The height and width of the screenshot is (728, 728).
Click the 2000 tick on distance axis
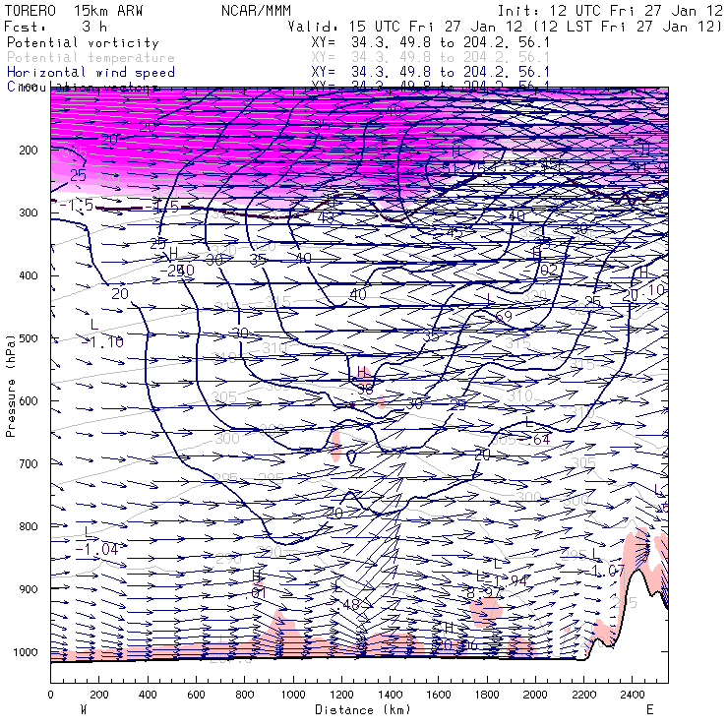click(x=535, y=695)
